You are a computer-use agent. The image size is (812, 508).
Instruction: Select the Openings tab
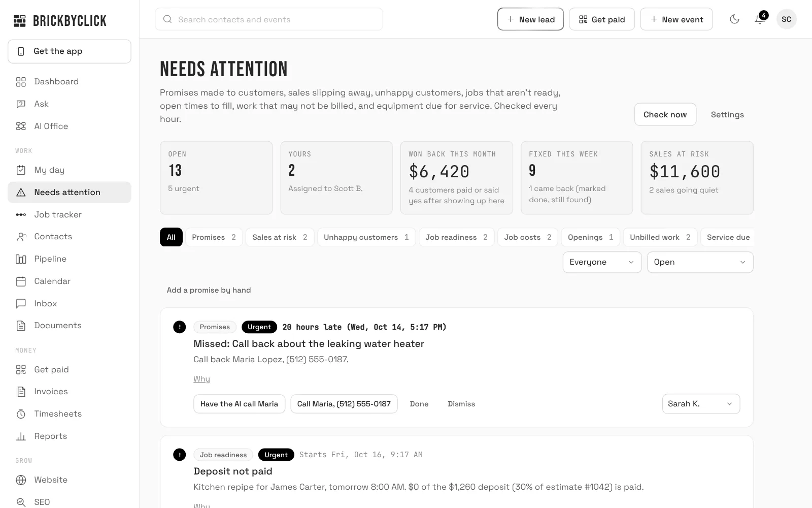tap(591, 237)
